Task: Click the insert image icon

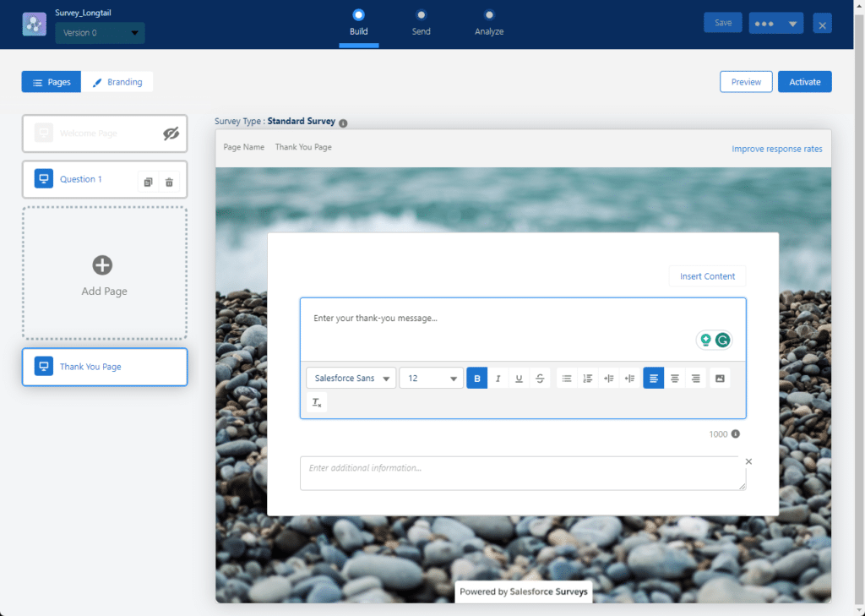Action: tap(720, 379)
